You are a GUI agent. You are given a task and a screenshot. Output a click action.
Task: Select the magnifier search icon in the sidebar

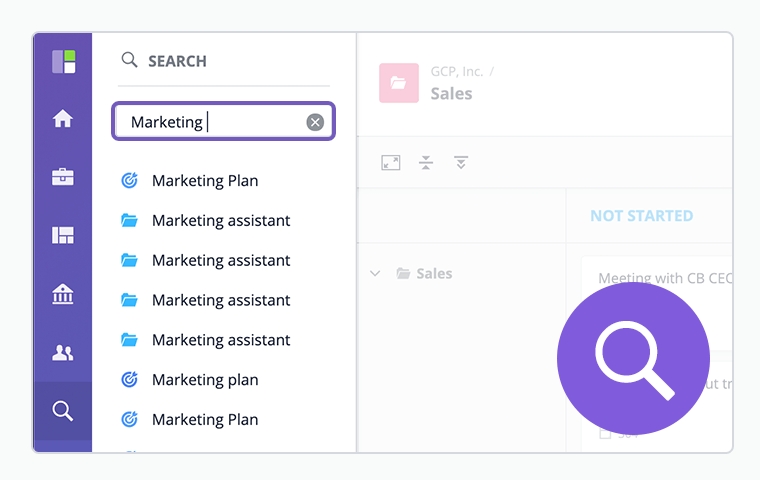[63, 411]
